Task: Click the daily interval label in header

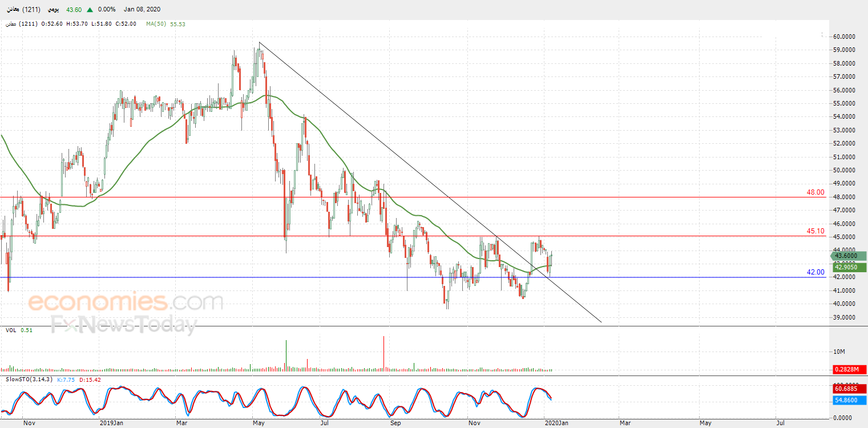Action: click(53, 9)
